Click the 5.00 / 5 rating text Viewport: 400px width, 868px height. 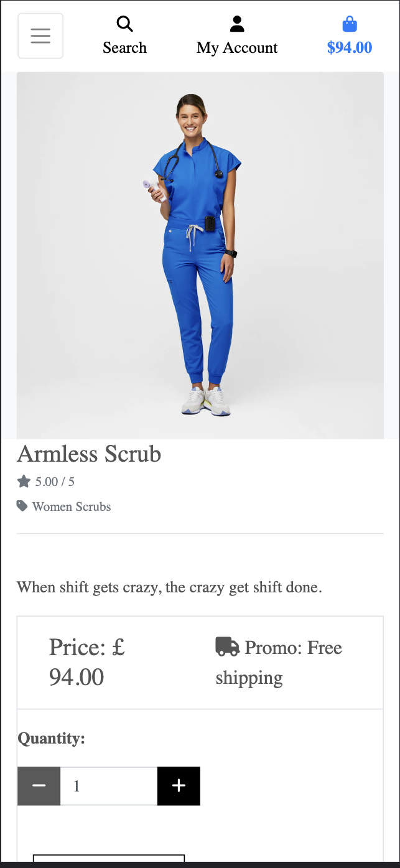[x=55, y=482]
